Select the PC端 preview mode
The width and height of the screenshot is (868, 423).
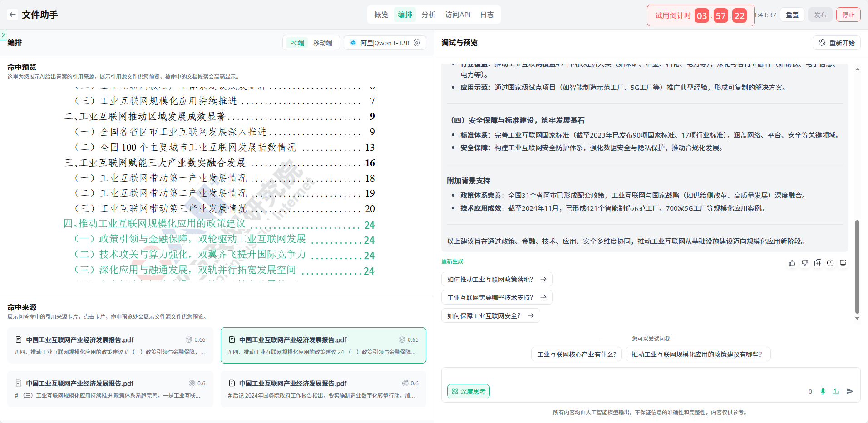click(297, 43)
